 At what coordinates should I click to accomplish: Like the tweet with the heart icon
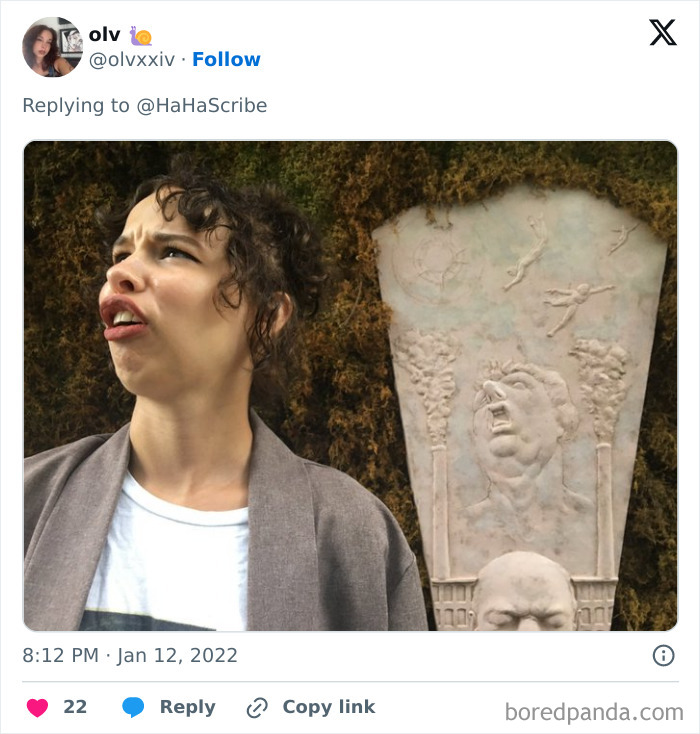pos(37,707)
